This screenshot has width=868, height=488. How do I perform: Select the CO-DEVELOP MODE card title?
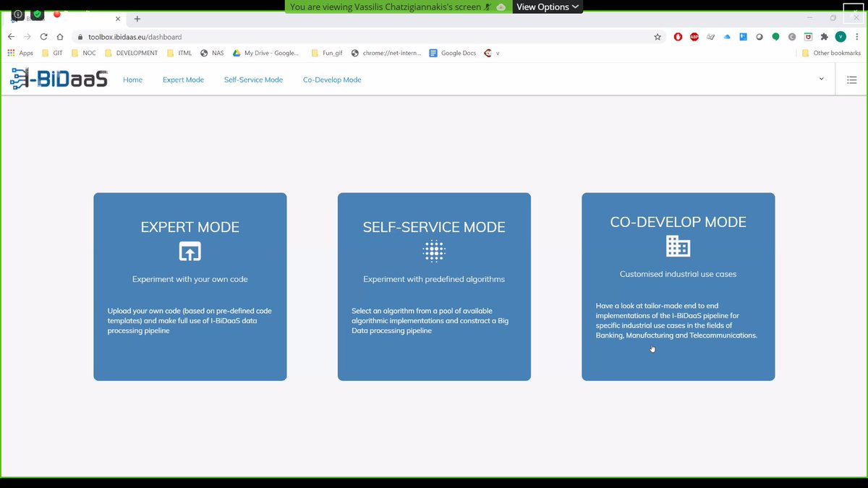point(678,222)
